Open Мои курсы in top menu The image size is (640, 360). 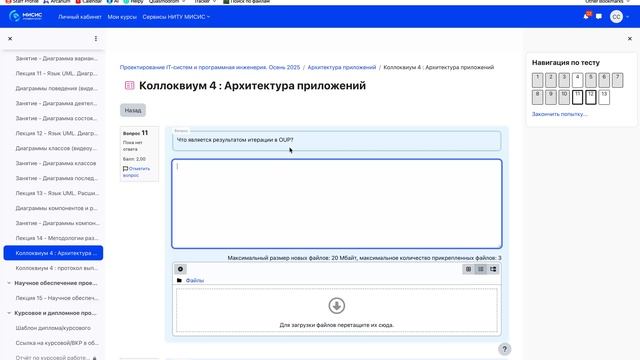pos(122,17)
